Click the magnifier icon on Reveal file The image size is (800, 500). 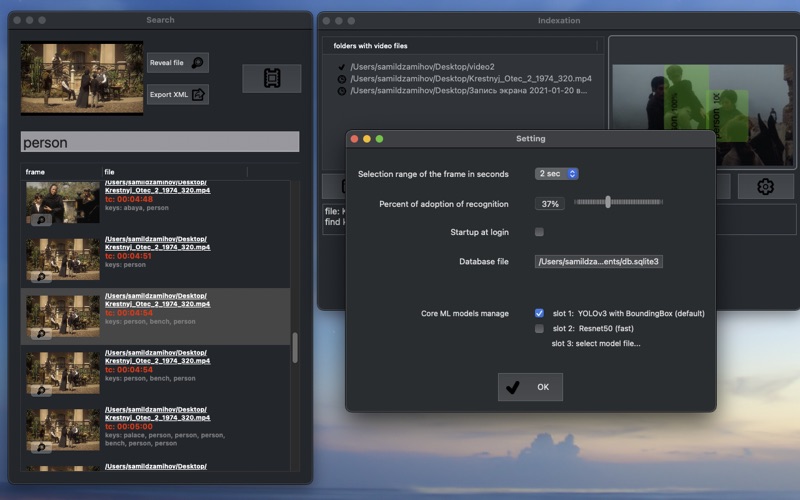(197, 63)
